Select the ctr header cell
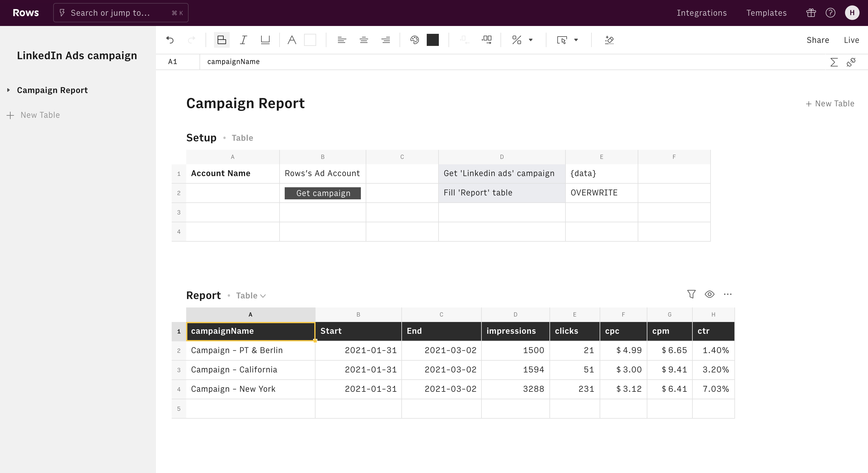The height and width of the screenshot is (473, 868). coord(713,331)
